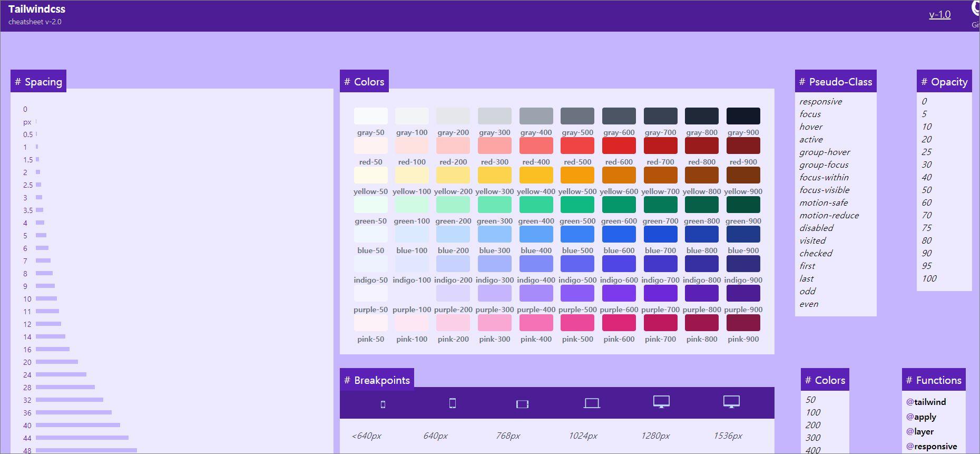Viewport: 980px width, 454px height.
Task: Click the 'px' label in the Spacing list
Action: pos(27,122)
